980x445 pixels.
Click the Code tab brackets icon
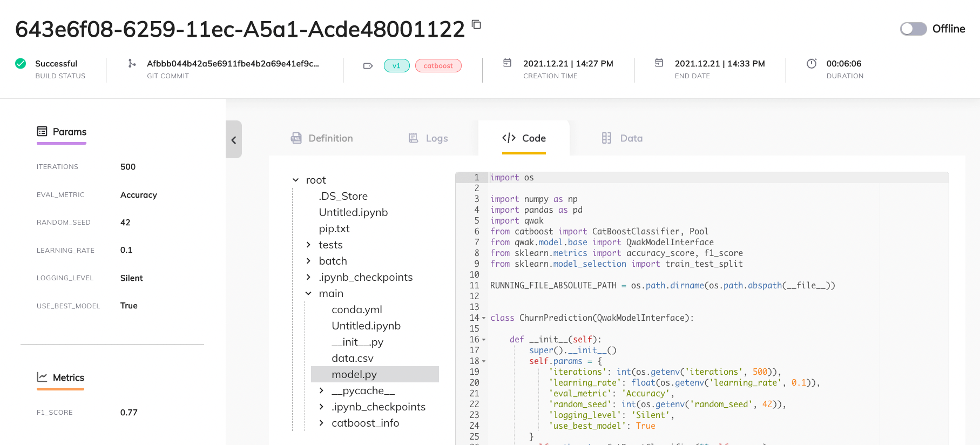tap(509, 138)
